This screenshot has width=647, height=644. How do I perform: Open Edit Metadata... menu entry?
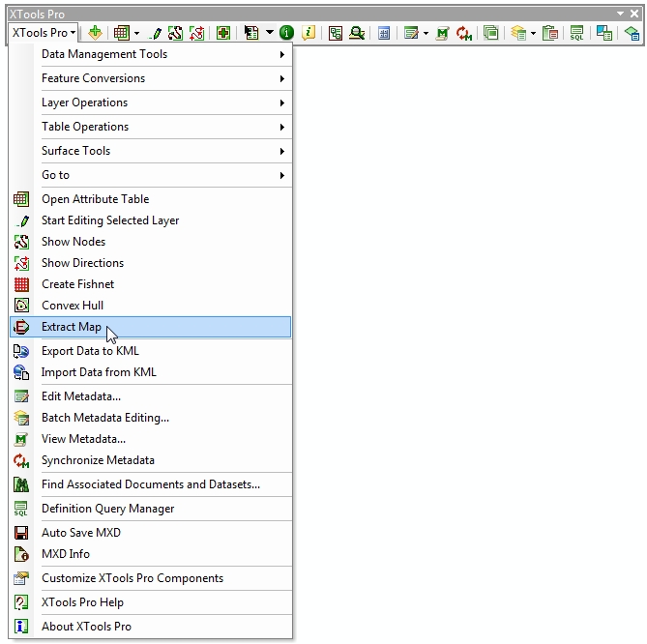coord(151,396)
